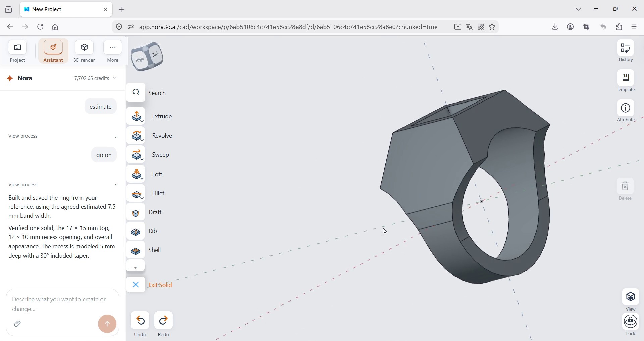644x341 pixels.
Task: Open the More menu
Action: 113,52
